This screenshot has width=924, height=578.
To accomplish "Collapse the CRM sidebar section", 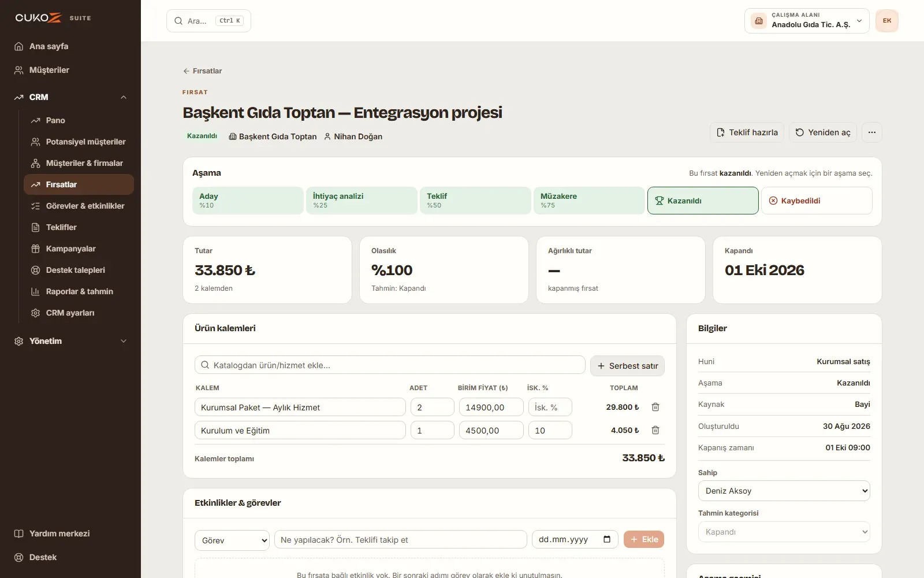I will click(70, 97).
